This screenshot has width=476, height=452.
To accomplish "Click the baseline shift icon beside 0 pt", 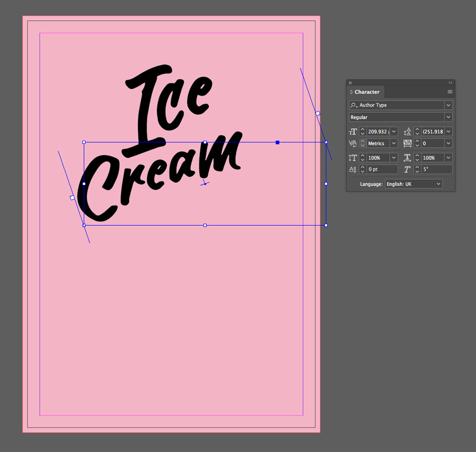I will point(352,169).
